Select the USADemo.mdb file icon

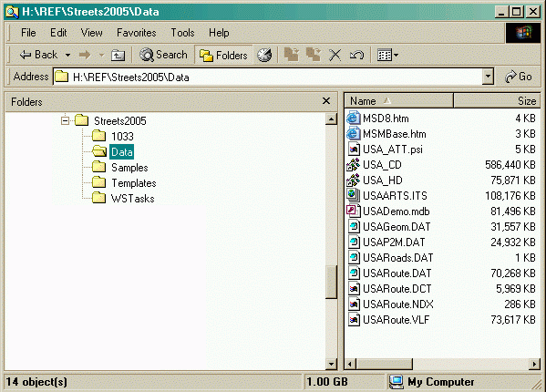pyautogui.click(x=353, y=211)
